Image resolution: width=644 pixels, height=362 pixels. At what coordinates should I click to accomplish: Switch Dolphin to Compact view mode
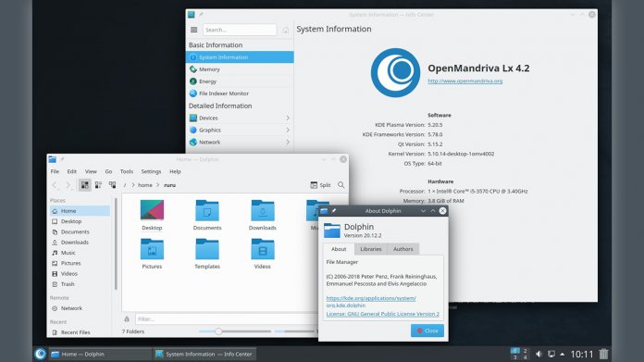click(98, 185)
